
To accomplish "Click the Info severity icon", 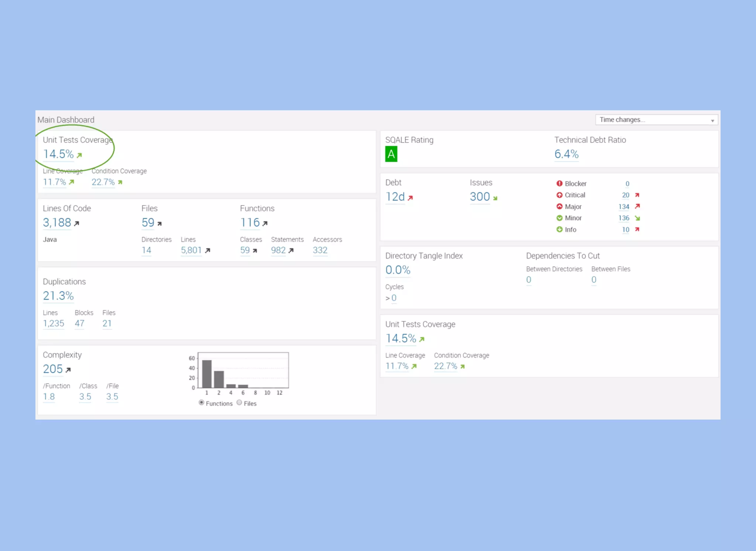I will tap(559, 229).
